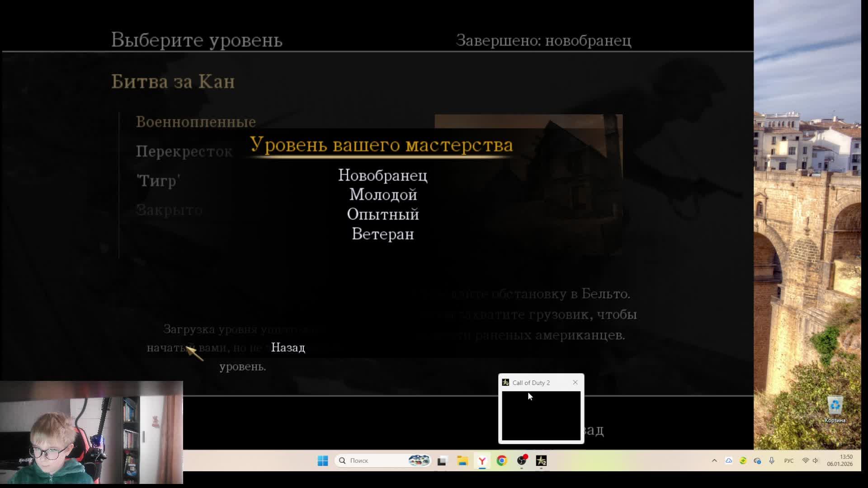Click the Назад option in the dialog
The height and width of the screenshot is (488, 868).
point(288,348)
